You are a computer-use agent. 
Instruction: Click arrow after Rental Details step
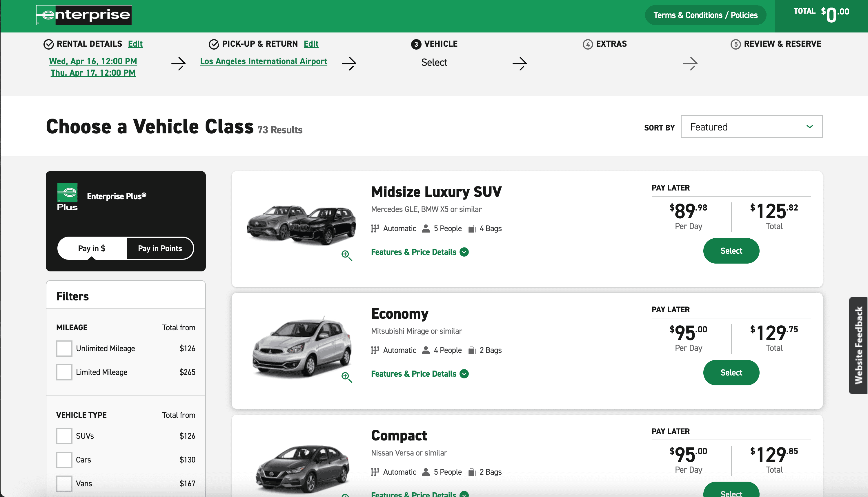point(179,64)
